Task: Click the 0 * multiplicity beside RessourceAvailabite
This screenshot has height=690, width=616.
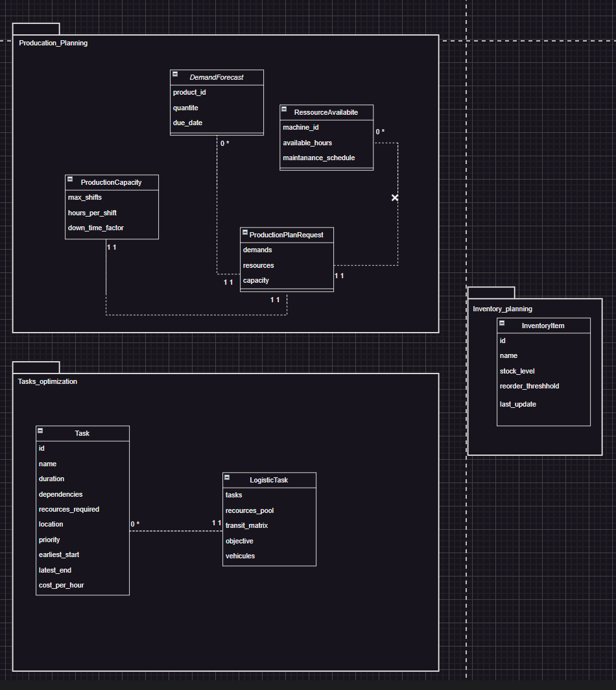Action: point(380,132)
